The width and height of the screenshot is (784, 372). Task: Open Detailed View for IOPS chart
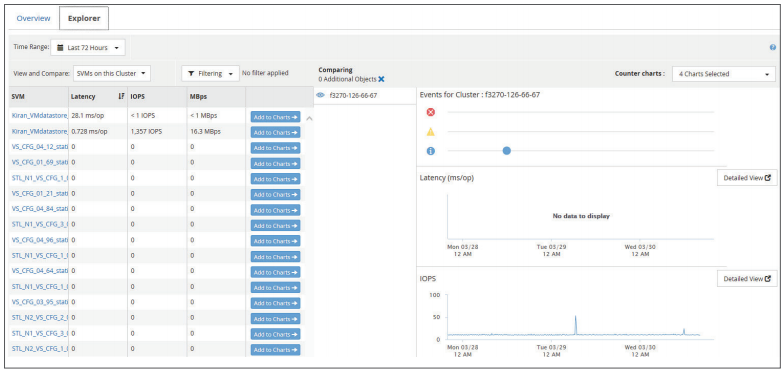coord(747,278)
